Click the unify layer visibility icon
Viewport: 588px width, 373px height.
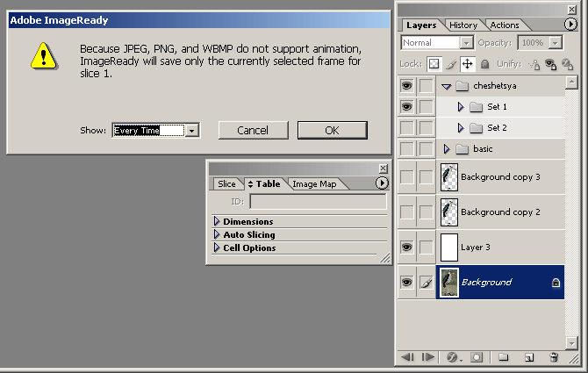point(550,64)
